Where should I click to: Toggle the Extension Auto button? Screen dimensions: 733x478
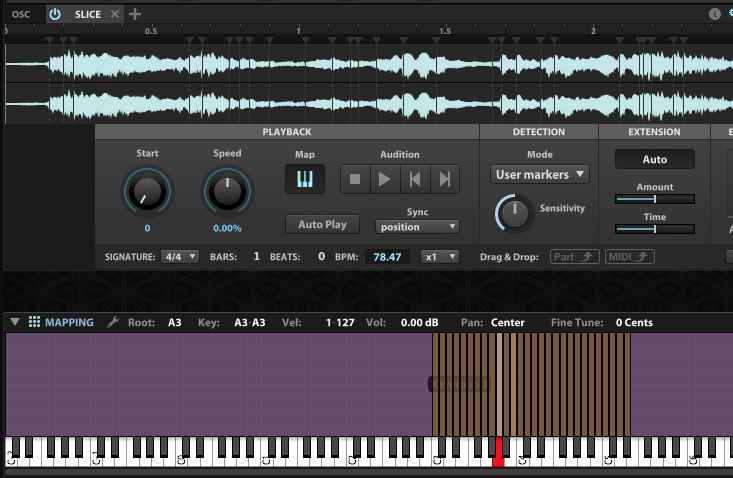(x=654, y=159)
